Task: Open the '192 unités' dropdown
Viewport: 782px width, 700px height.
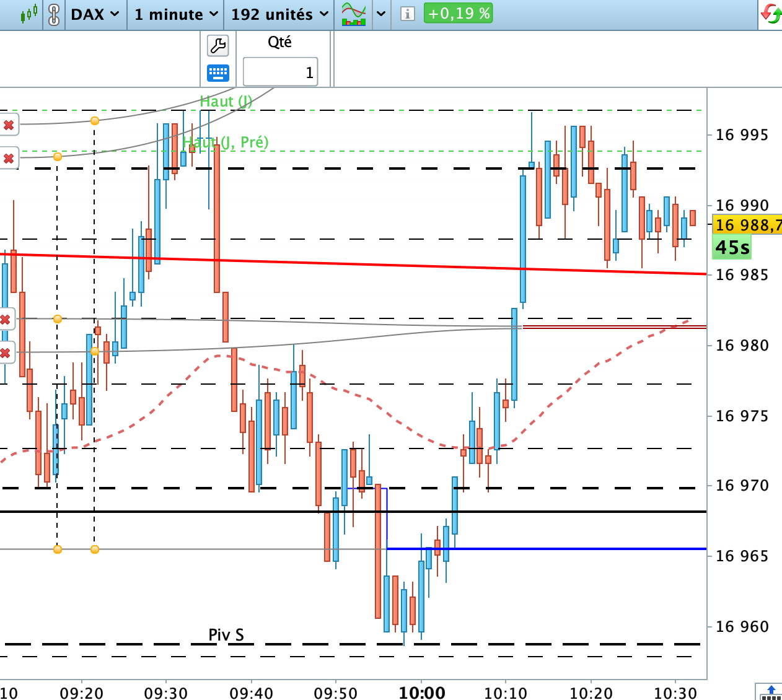Action: coord(279,14)
